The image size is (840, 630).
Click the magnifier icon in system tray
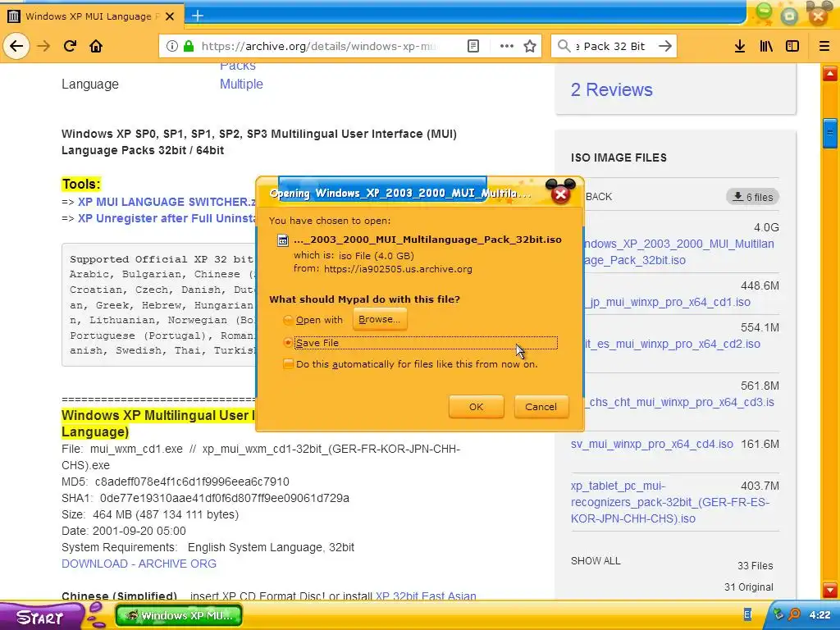click(793, 615)
